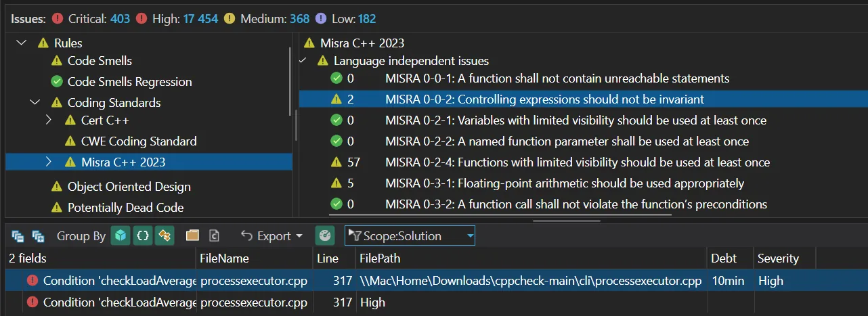Sort by FilePath column header
868x316 pixels.
click(531, 258)
